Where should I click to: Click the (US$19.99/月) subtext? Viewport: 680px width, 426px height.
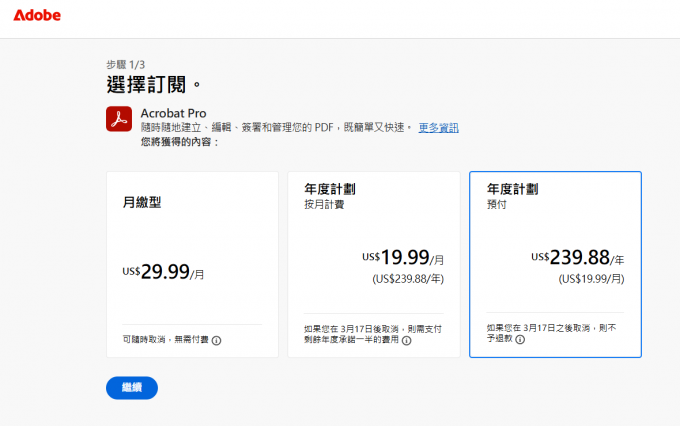(x=592, y=279)
